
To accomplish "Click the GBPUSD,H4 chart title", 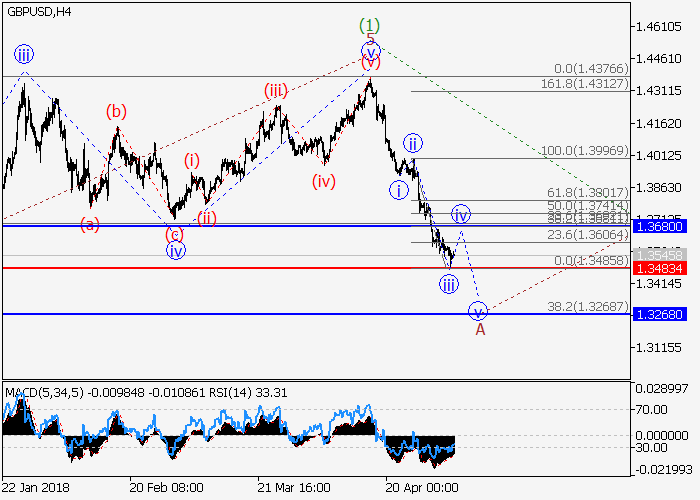I will pos(37,12).
